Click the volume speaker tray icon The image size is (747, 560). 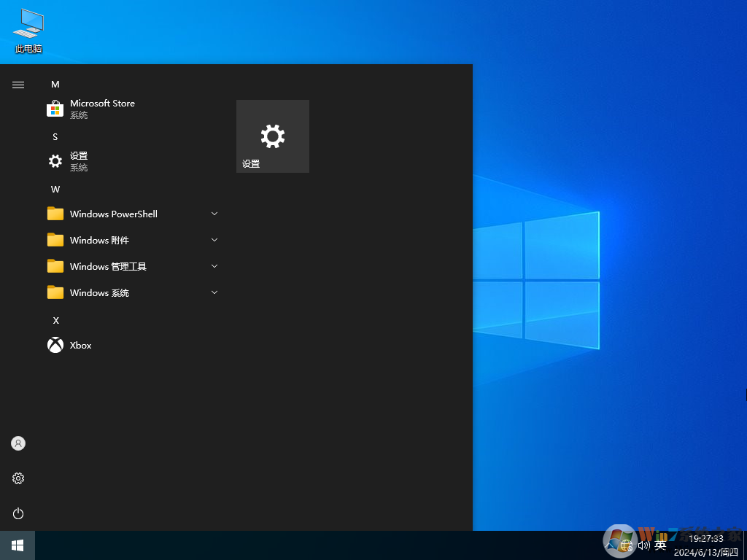(x=643, y=545)
